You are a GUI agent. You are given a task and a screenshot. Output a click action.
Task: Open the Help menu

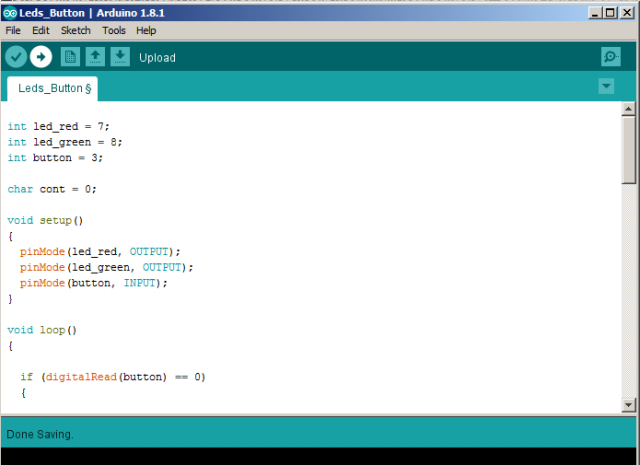point(146,31)
